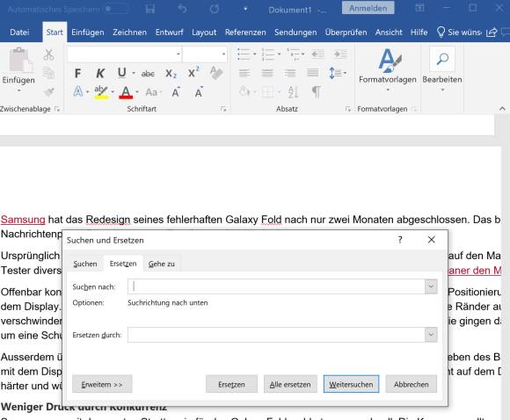Screen dimensions: 510x420
Task: Click the Weitersuchen button
Action: click(351, 384)
